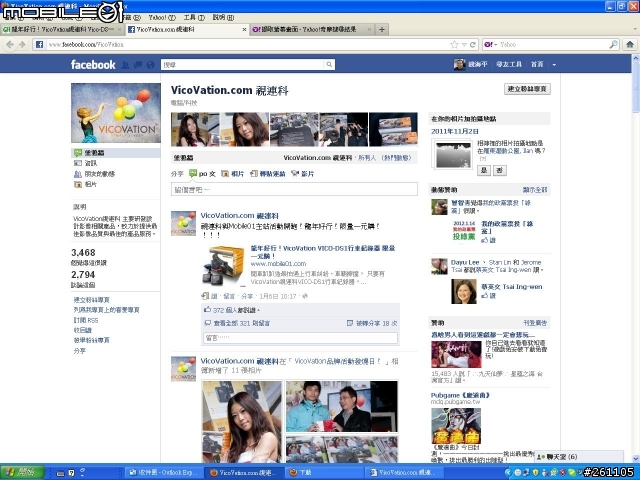This screenshot has width=640, height=480.
Task: Click the Yahoo search magnifier icon
Action: (613, 44)
